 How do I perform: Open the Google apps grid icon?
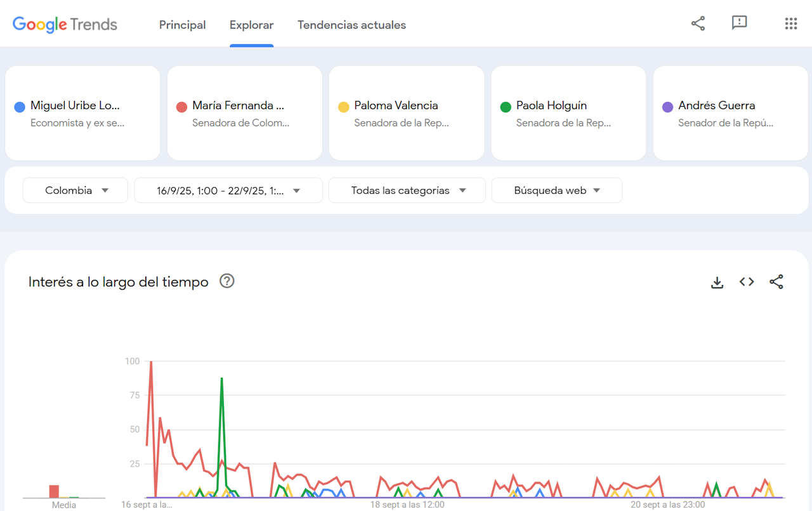(790, 24)
